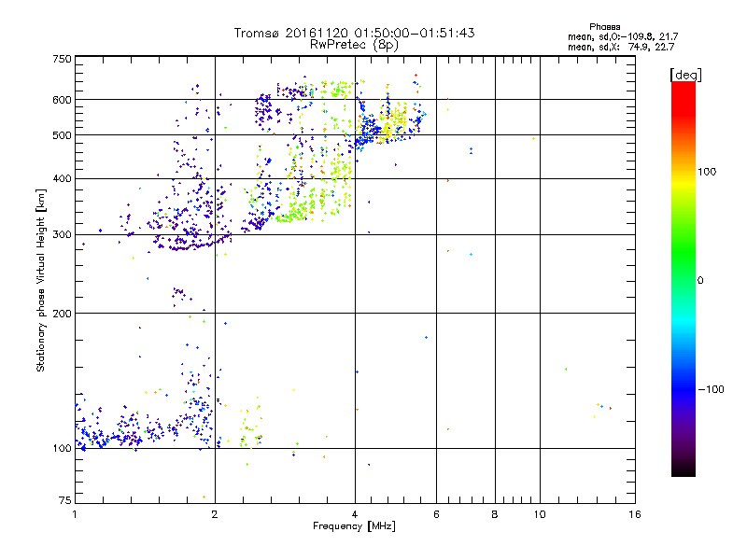The image size is (747, 560).
Task: Click the colorbar label '100'
Action: coord(707,172)
